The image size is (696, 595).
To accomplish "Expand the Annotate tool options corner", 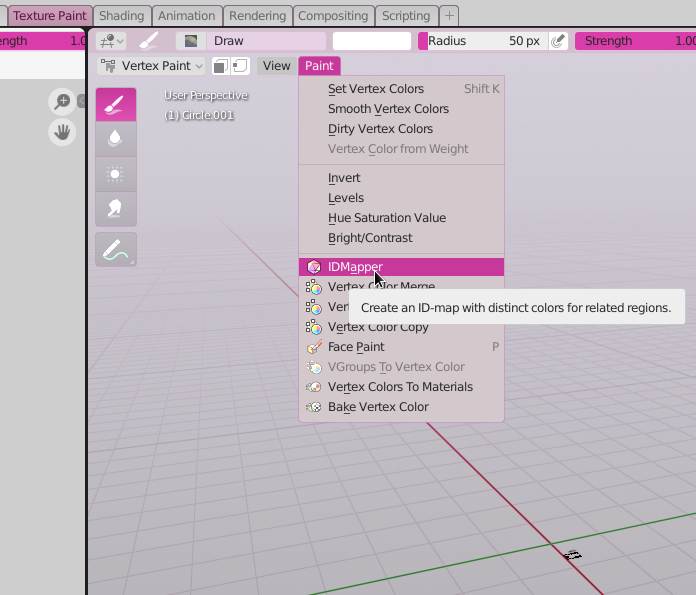I will 132,262.
